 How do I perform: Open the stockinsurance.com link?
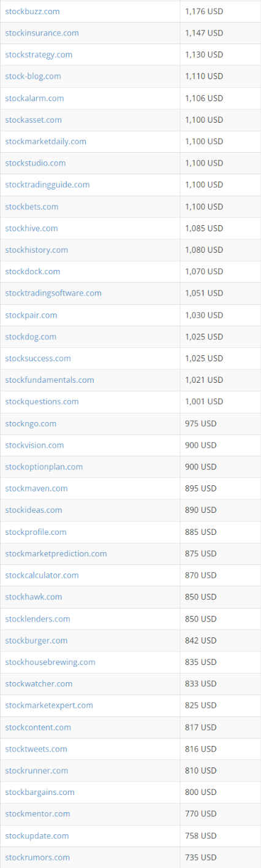pos(42,33)
